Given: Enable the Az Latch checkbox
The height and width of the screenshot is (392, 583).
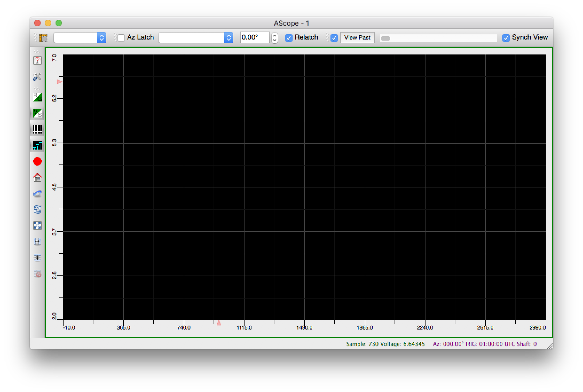Looking at the screenshot, I should coord(121,38).
